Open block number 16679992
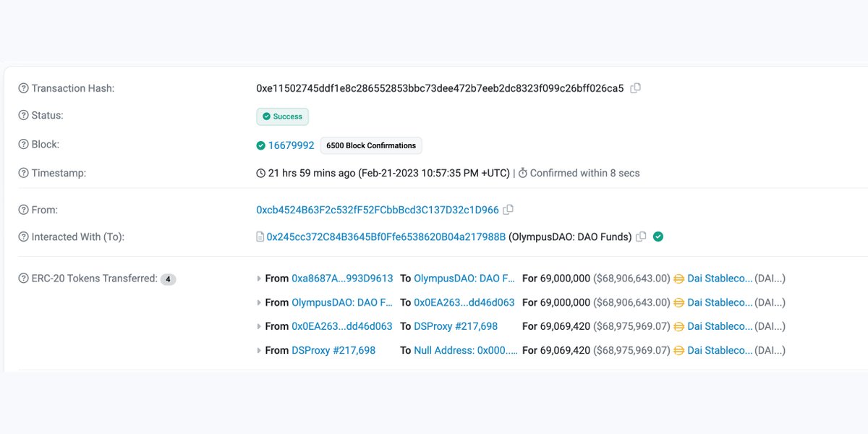 point(292,145)
